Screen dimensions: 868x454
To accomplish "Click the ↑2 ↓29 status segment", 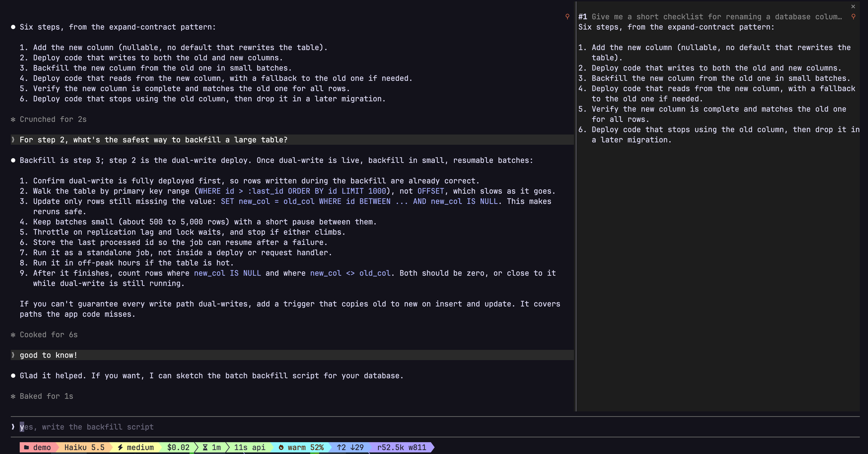I will coord(350,447).
